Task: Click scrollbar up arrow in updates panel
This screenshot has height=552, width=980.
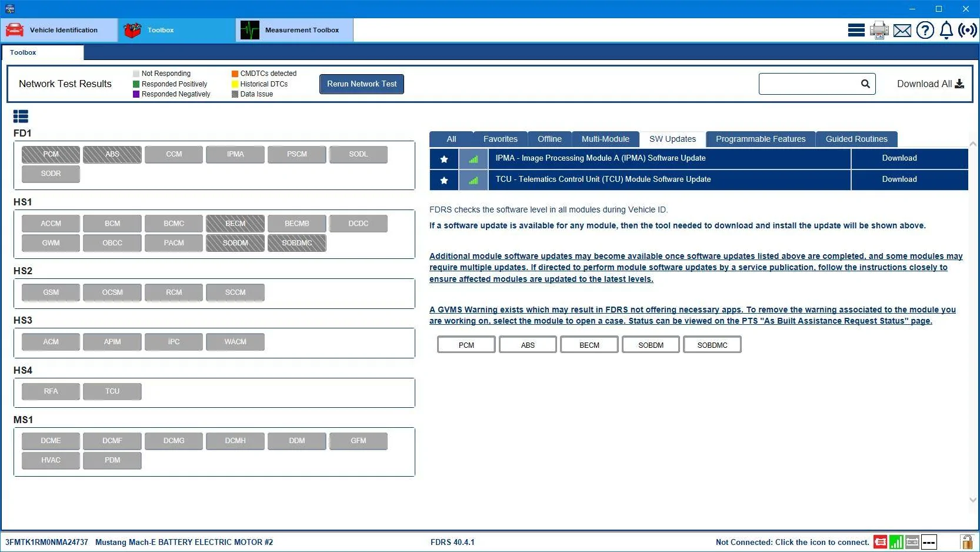Action: [972, 144]
